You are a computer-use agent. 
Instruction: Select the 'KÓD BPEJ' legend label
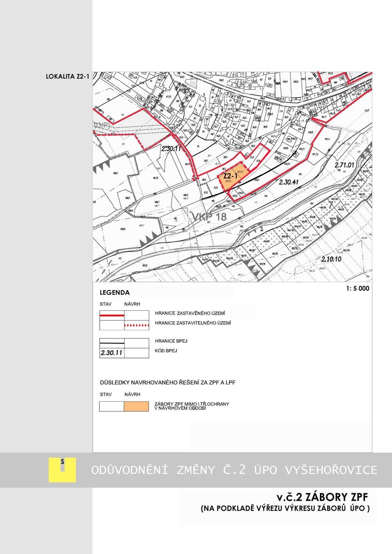(166, 351)
